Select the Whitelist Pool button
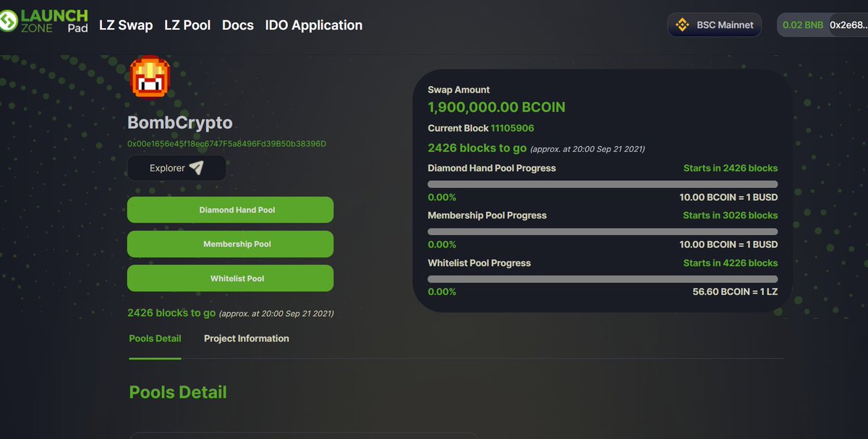Screen dimensions: 868x439 coord(230,278)
